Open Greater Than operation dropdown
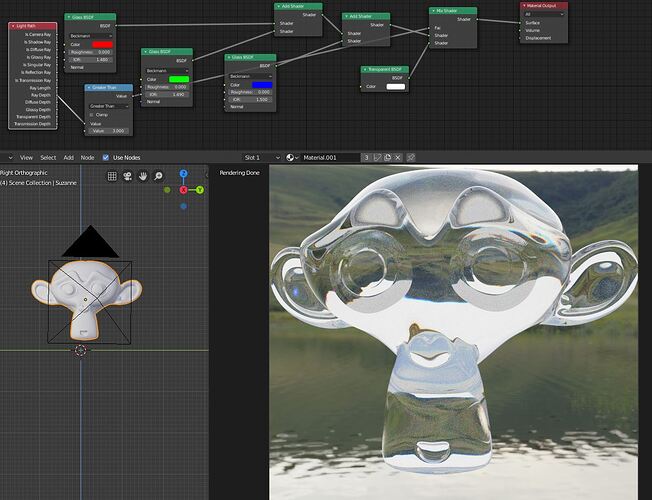The image size is (652, 500). pyautogui.click(x=109, y=106)
